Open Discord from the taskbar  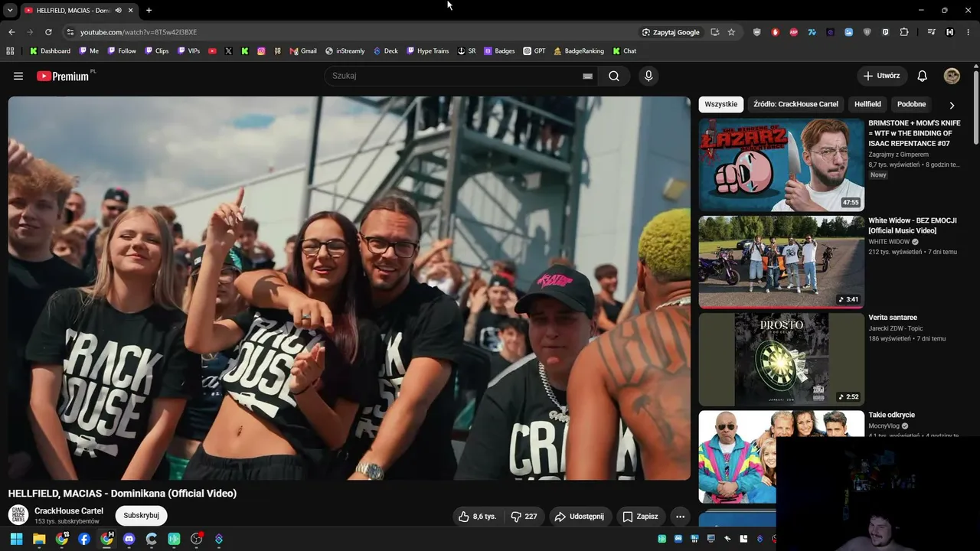tap(129, 539)
